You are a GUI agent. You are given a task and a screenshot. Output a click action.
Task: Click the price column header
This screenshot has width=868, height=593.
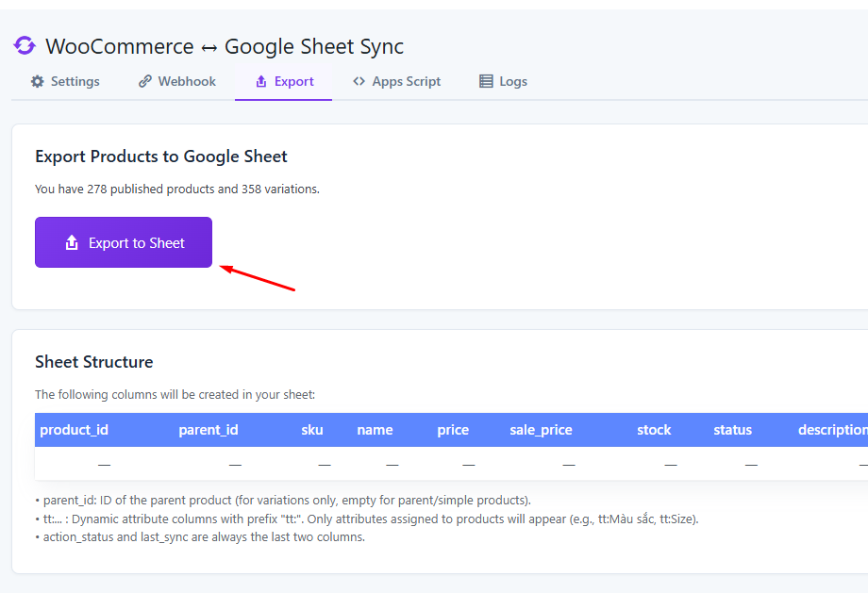click(453, 430)
